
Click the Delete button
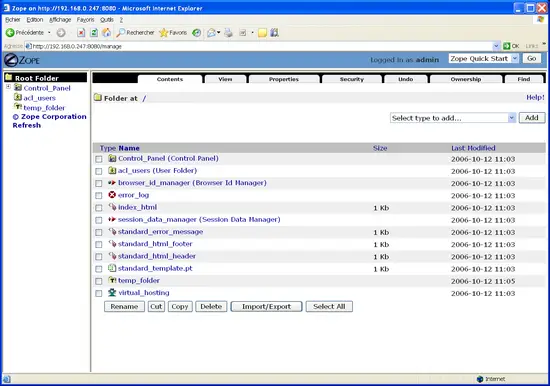(211, 306)
